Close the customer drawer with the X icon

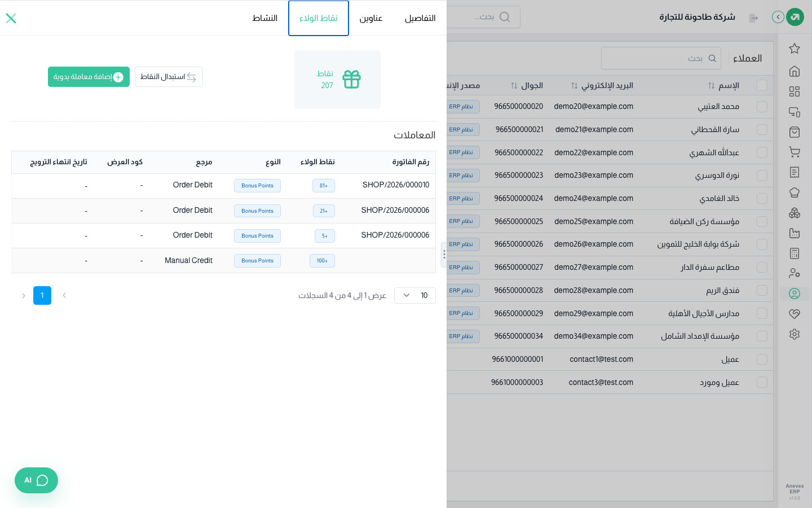coord(11,18)
